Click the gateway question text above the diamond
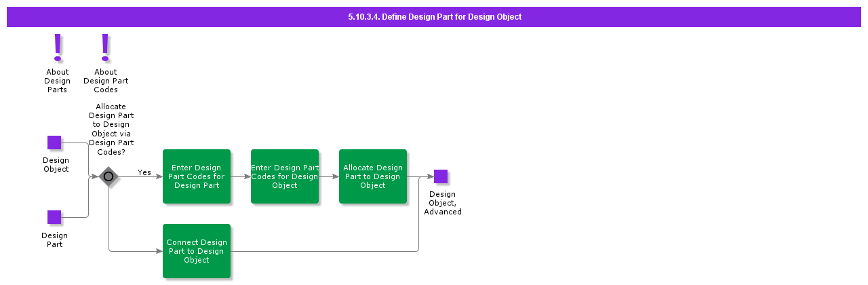The image size is (868, 285). click(x=111, y=130)
